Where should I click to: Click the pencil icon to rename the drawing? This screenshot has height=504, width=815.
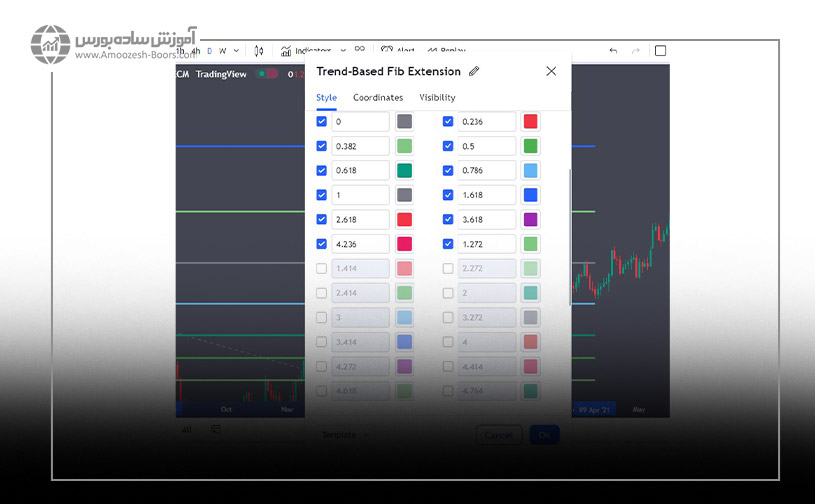474,71
